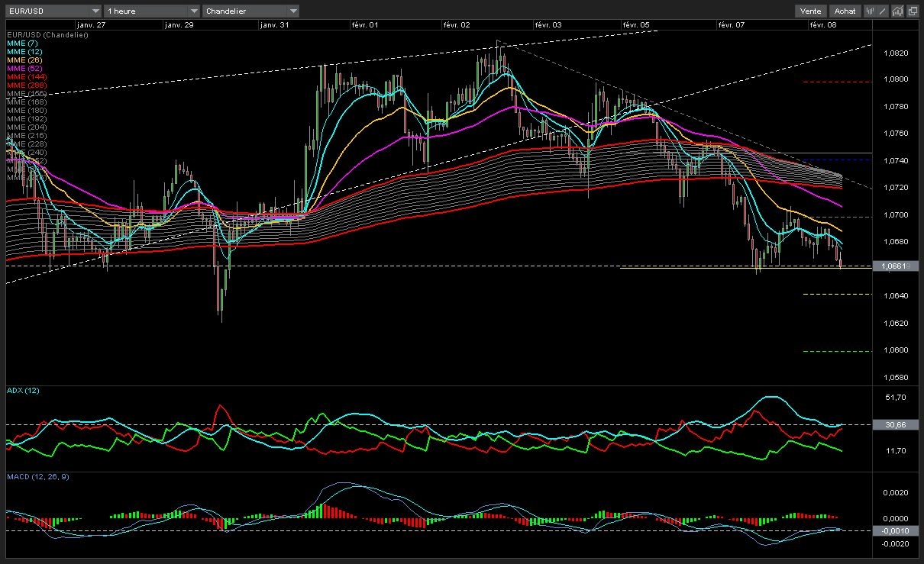Click the janv. 27 date label
The width and height of the screenshot is (924, 564).
pyautogui.click(x=90, y=25)
